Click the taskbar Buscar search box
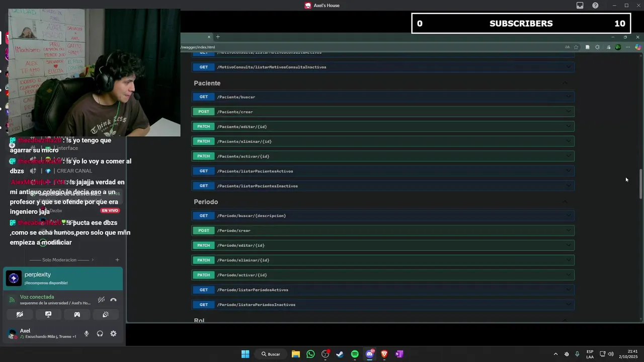This screenshot has width=644, height=362. click(x=270, y=354)
